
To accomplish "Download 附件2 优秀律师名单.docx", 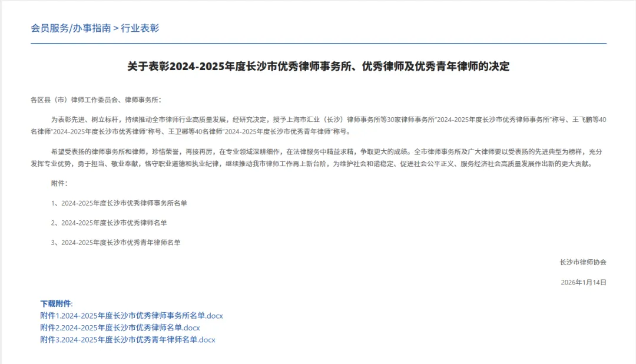I will 120,327.
